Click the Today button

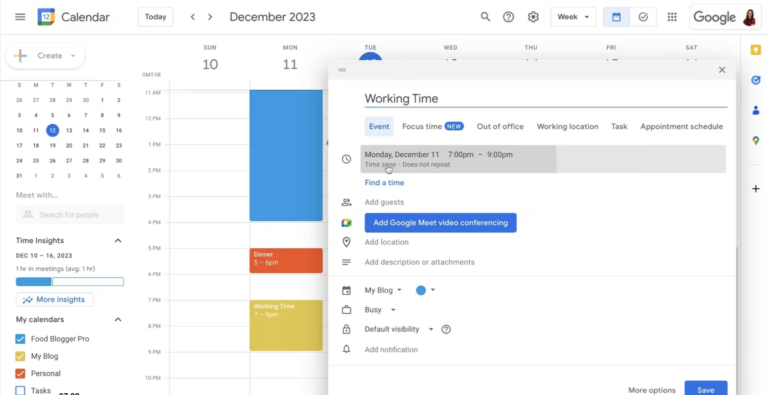[x=156, y=17]
